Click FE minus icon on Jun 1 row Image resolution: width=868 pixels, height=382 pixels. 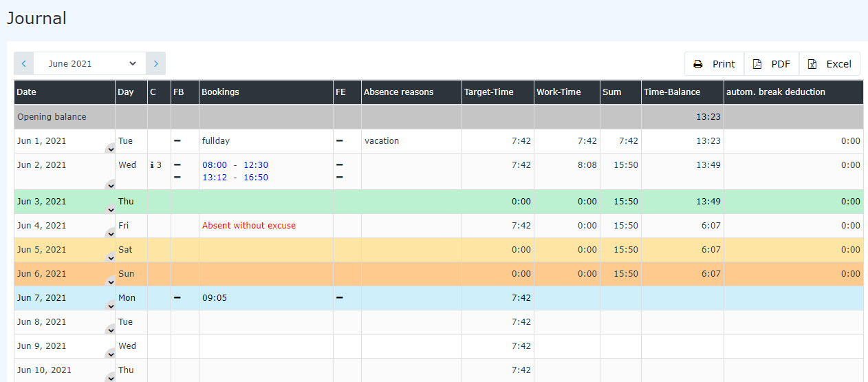tap(339, 140)
